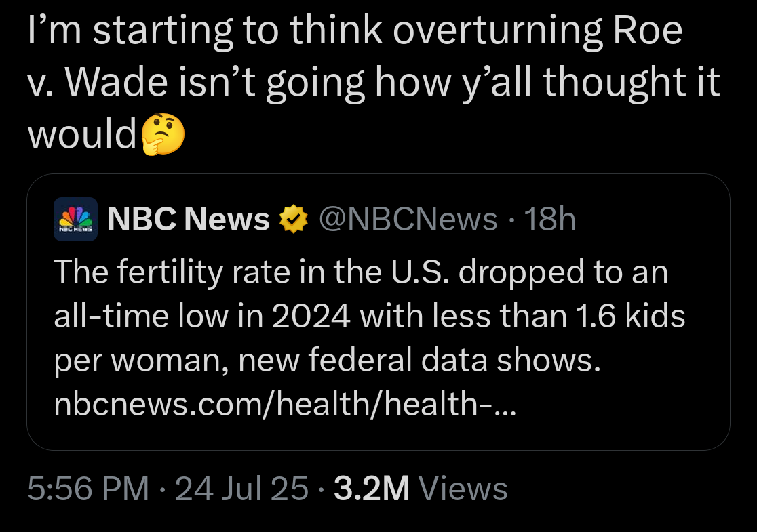Screen dimensions: 757x532
Task: Select the 24 Jul 25 date
Action: [x=241, y=489]
